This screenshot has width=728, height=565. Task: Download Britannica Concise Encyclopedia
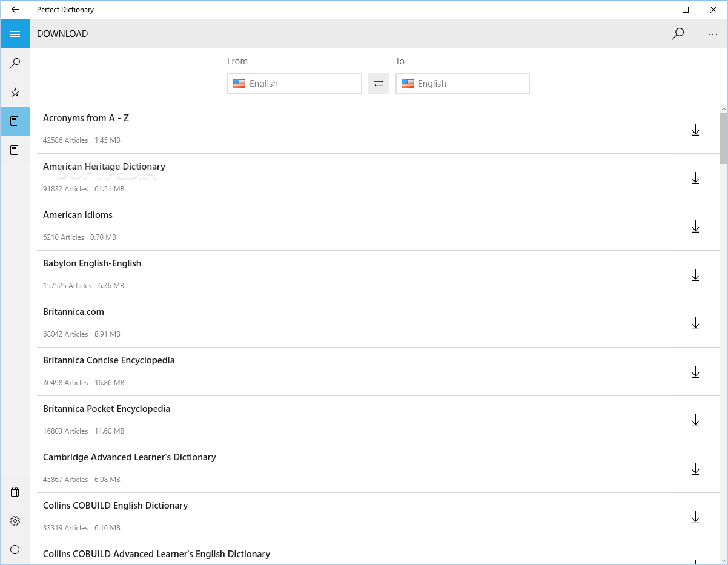695,372
